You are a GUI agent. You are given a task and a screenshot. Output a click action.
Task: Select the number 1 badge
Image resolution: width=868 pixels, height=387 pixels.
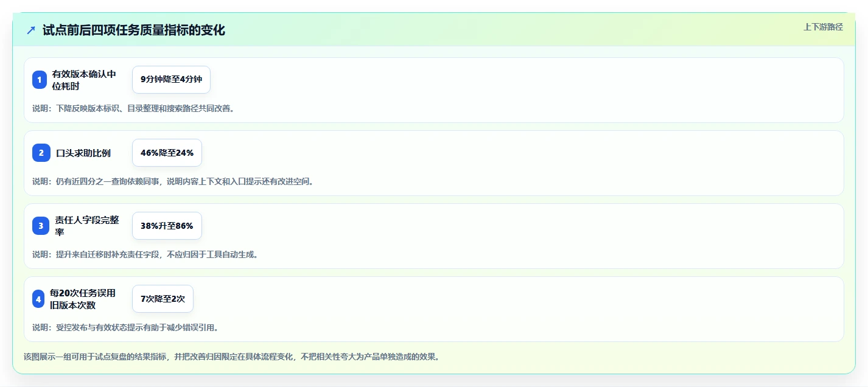tap(40, 80)
